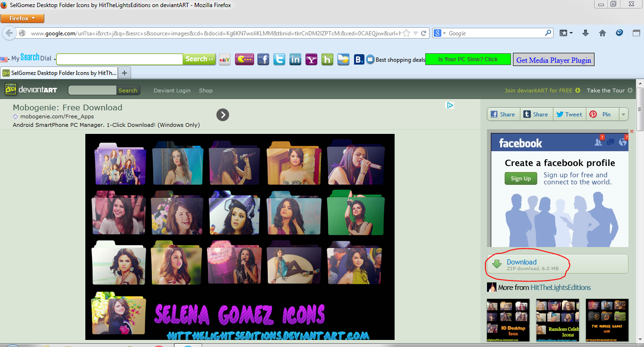Click the AdChoices icon on the banner ad
This screenshot has width=644, height=347.
[450, 105]
